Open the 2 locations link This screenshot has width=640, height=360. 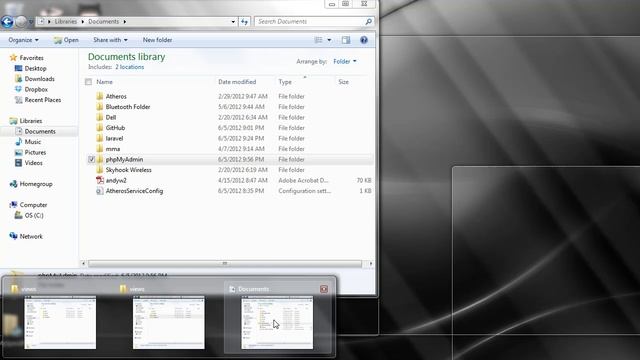point(129,67)
